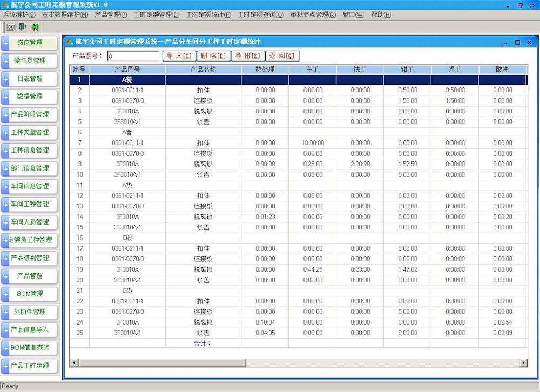This screenshot has height=392, width=540.
Task: Click 0:02:54 酸洗 cell in row 24
Action: pos(502,322)
